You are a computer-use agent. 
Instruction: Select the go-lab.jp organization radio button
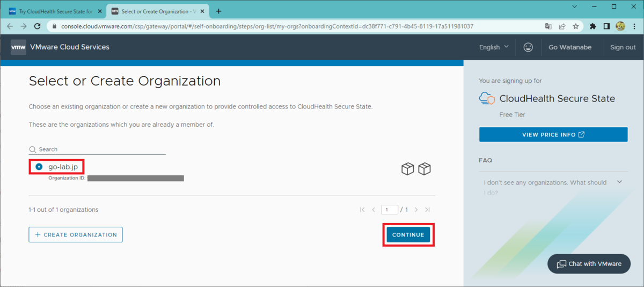pyautogui.click(x=39, y=167)
